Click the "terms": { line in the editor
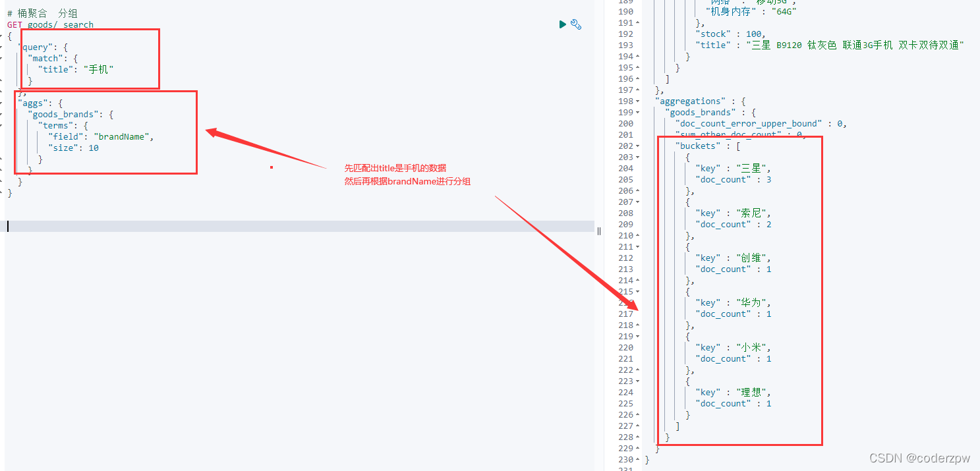Screen dimensions: 980x471 [63, 126]
